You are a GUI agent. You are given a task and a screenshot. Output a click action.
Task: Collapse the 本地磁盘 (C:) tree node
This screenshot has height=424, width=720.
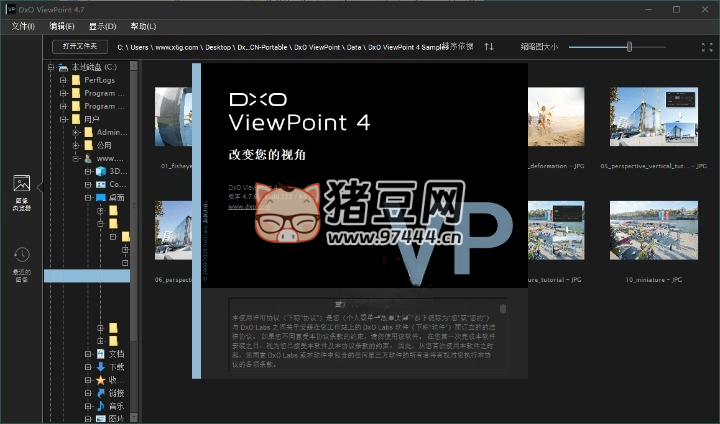[x=51, y=67]
